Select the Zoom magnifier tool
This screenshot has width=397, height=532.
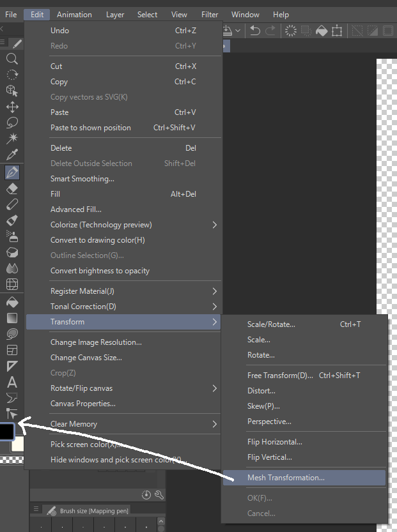click(x=12, y=59)
